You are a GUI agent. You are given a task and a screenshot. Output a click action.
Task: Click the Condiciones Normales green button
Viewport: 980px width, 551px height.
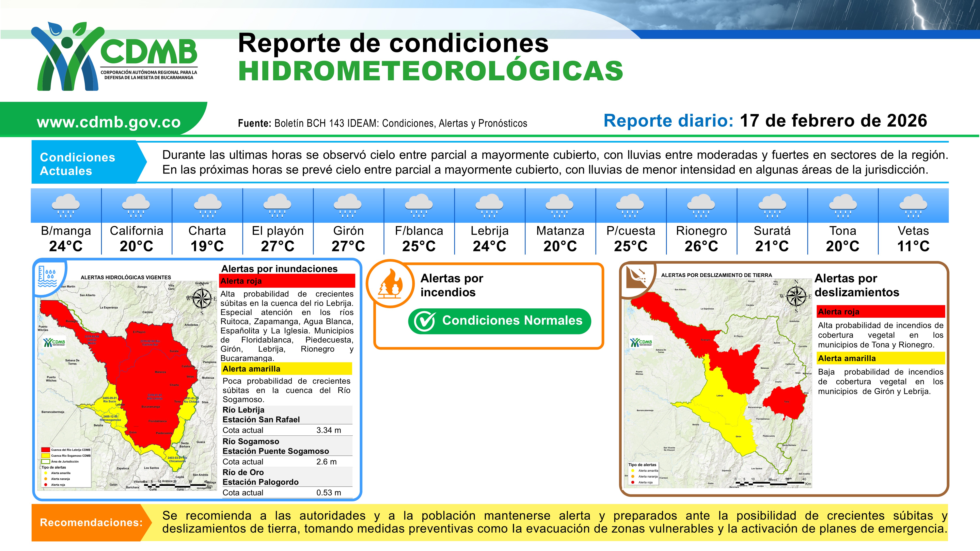[499, 321]
